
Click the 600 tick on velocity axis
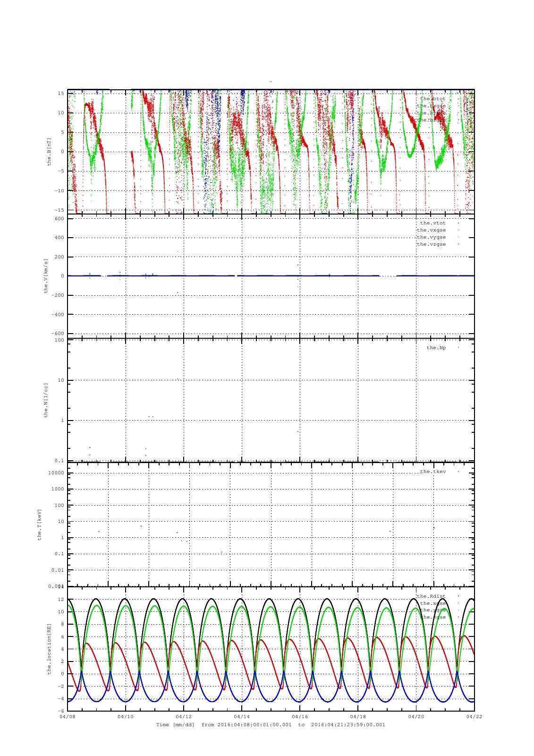pos(59,218)
